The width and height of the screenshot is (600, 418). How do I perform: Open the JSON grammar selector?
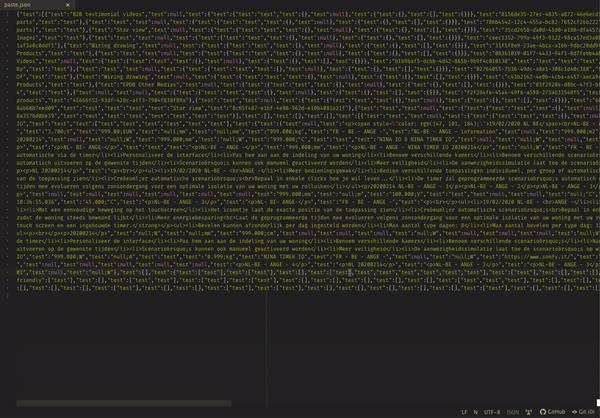click(513, 412)
